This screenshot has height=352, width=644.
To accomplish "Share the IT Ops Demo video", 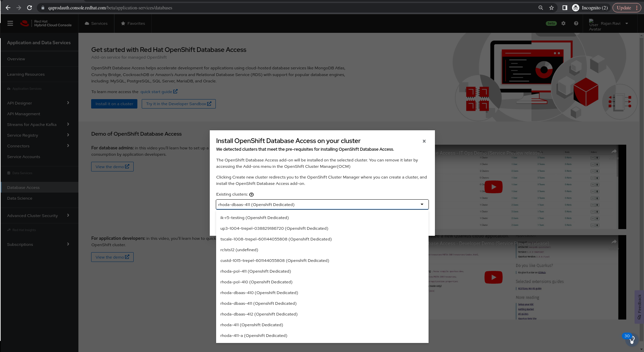I will (x=614, y=153).
